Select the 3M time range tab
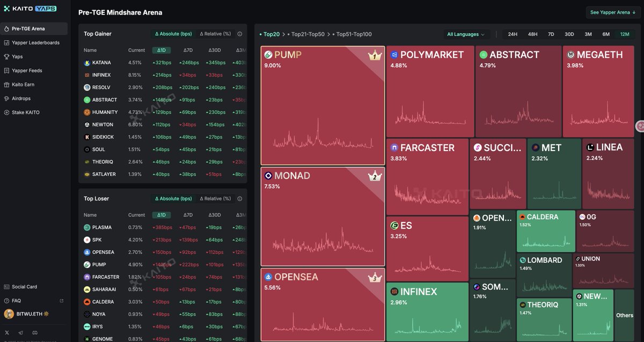 [x=588, y=34]
